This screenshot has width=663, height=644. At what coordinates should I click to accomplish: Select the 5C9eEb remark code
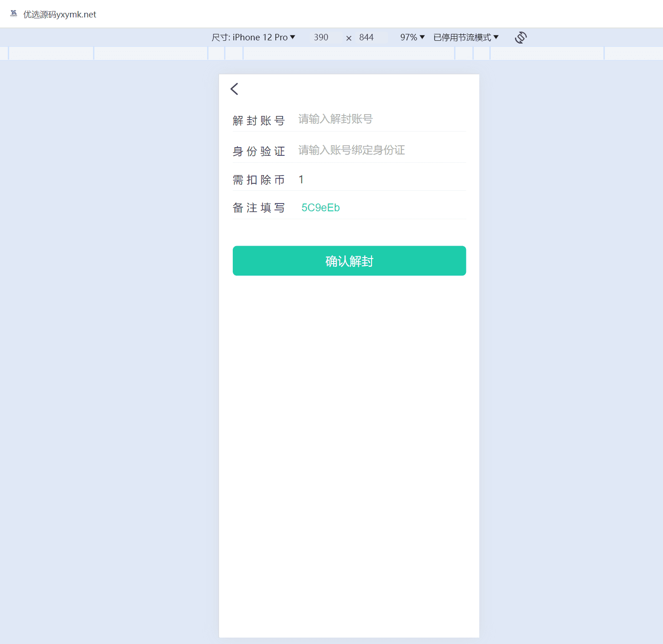[320, 208]
